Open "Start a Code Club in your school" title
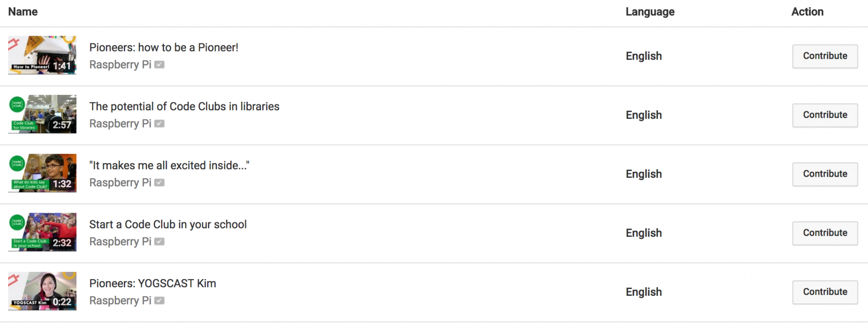The image size is (868, 327). click(168, 224)
